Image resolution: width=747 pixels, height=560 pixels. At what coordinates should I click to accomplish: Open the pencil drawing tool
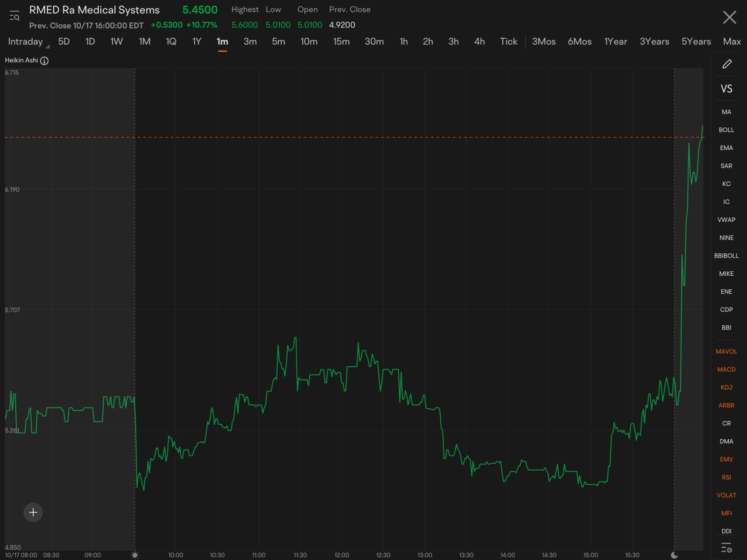coord(727,64)
